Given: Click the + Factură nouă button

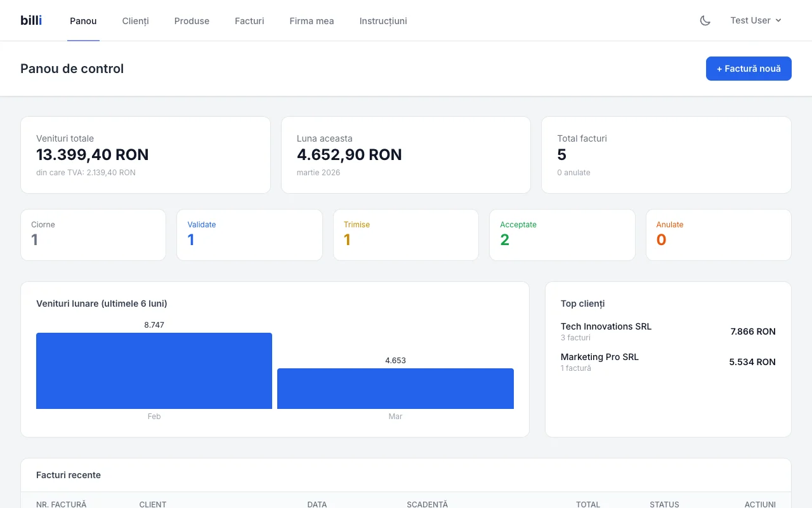Looking at the screenshot, I should click(749, 69).
